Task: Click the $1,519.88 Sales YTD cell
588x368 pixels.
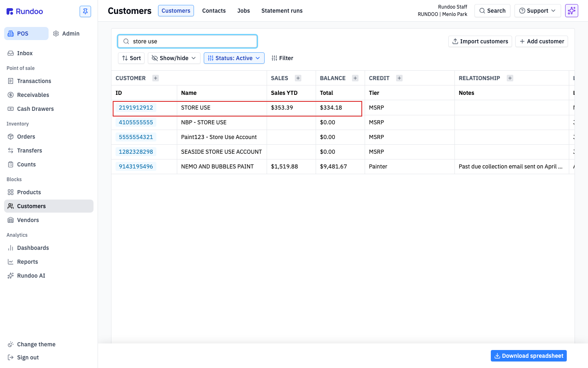Action: click(291, 166)
